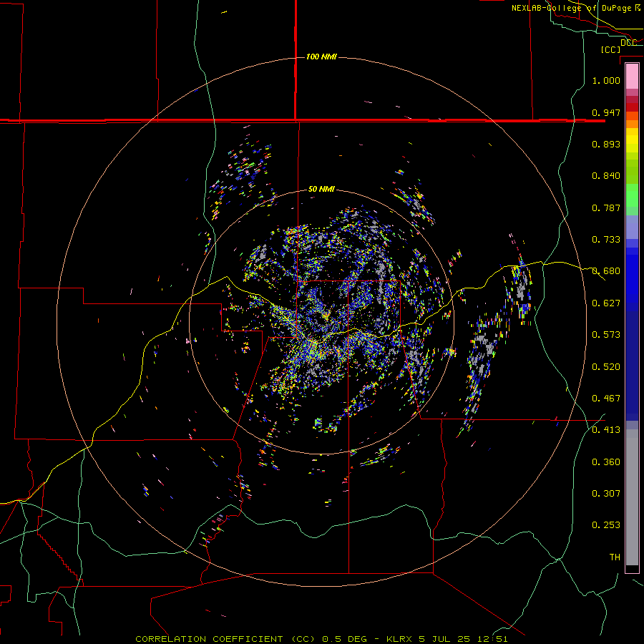Click the 0.413 legend value
The image size is (644, 644).
[x=606, y=430]
